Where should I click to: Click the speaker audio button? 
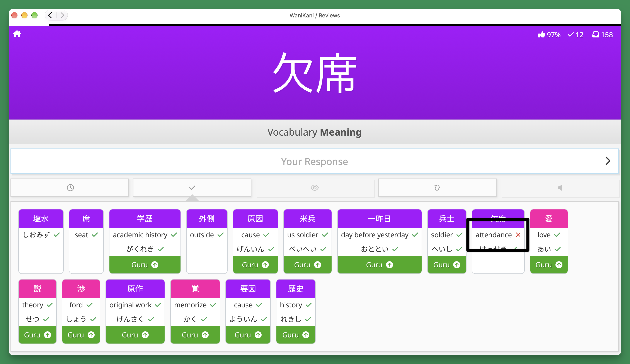560,187
